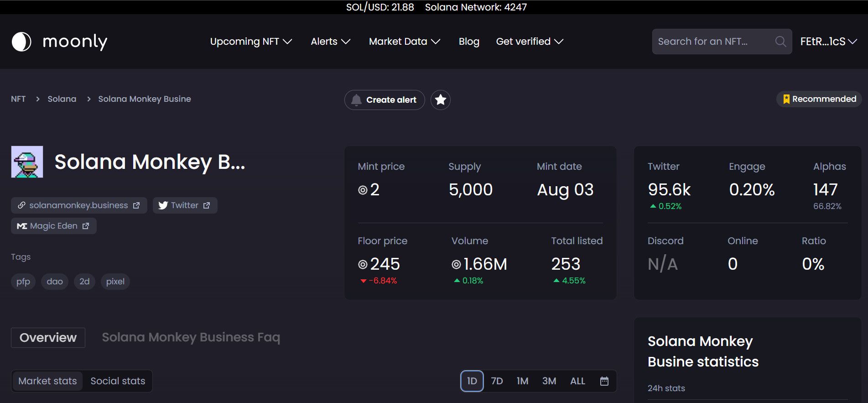Viewport: 868px width, 403px height.
Task: Click the bell icon in Create alert
Action: click(356, 99)
